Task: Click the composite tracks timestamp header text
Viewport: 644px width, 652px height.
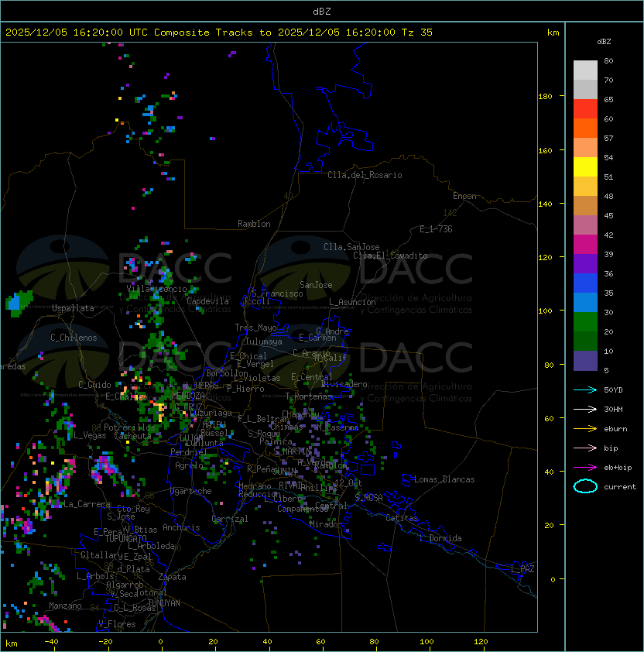Action: tap(219, 33)
